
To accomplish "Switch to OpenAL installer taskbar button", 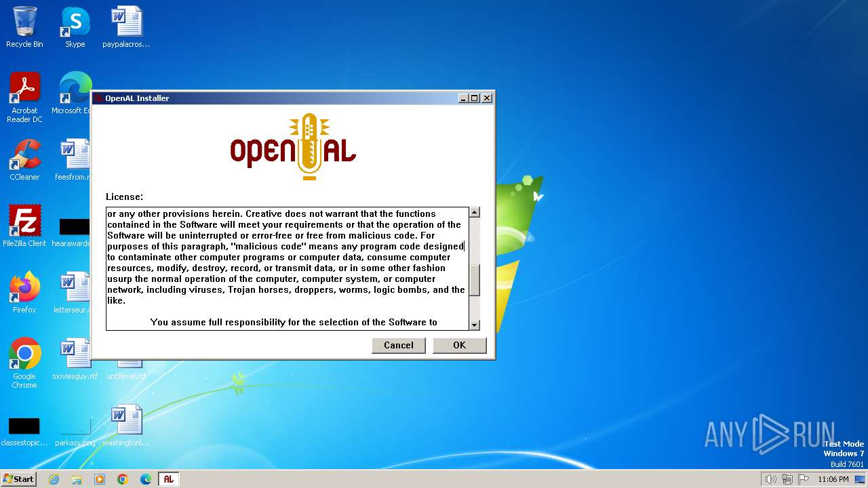I will (x=169, y=479).
